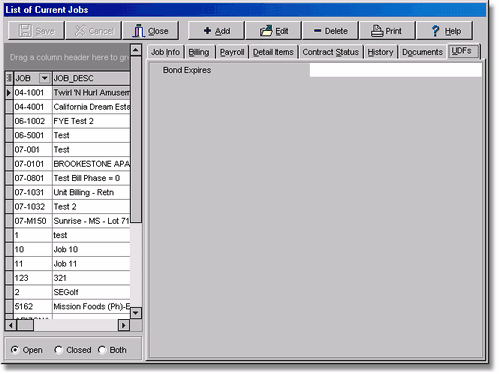Viewport: 499px width, 374px height.
Task: Open the JOB column filter dropdown
Action: (44, 78)
